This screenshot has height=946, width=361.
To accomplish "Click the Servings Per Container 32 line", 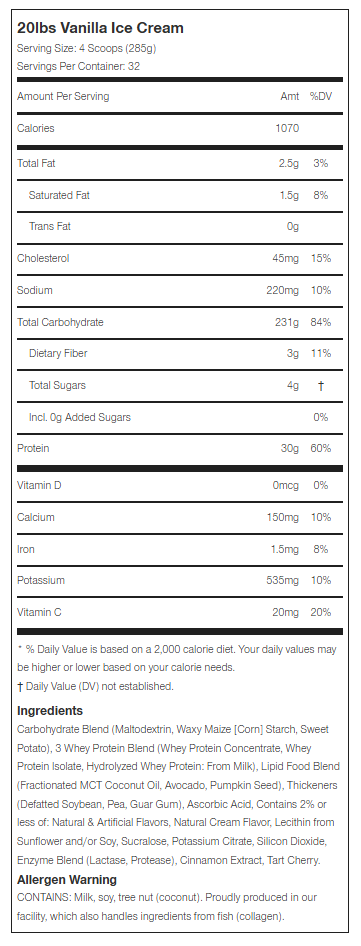I will tap(78, 66).
